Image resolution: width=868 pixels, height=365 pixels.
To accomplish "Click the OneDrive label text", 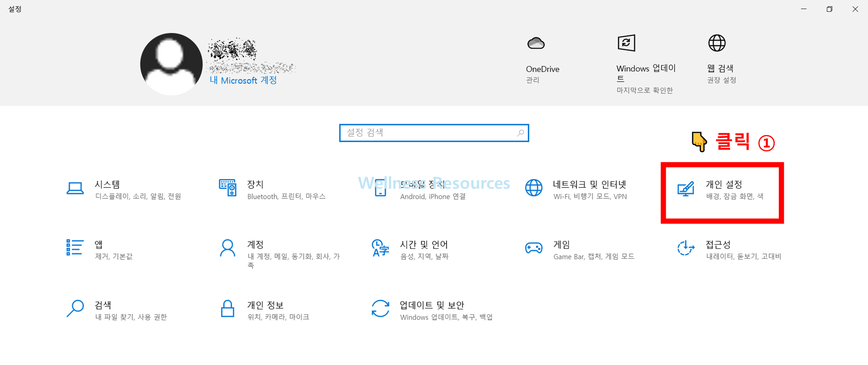I will point(542,69).
